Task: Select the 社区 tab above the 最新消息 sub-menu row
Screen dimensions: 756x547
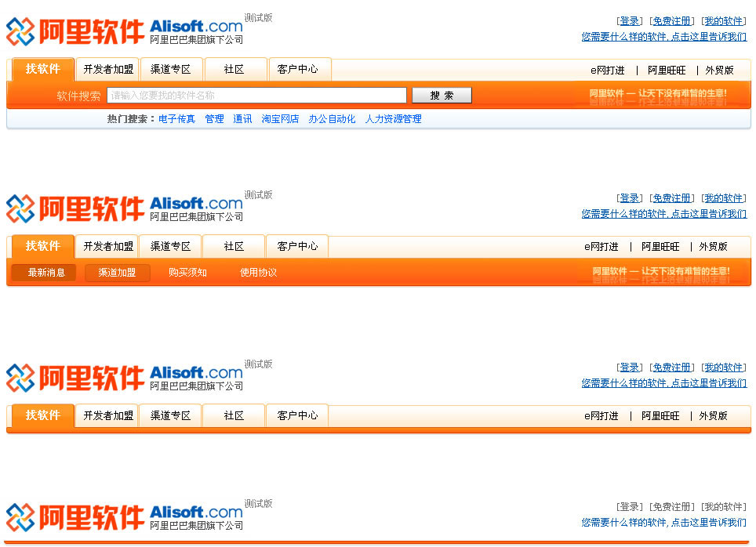Action: (x=234, y=246)
